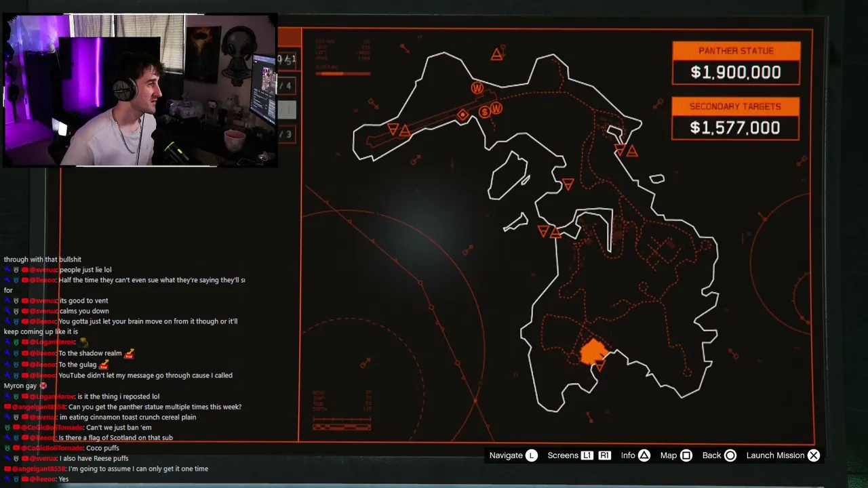Click the circle Back button icon

tap(730, 455)
